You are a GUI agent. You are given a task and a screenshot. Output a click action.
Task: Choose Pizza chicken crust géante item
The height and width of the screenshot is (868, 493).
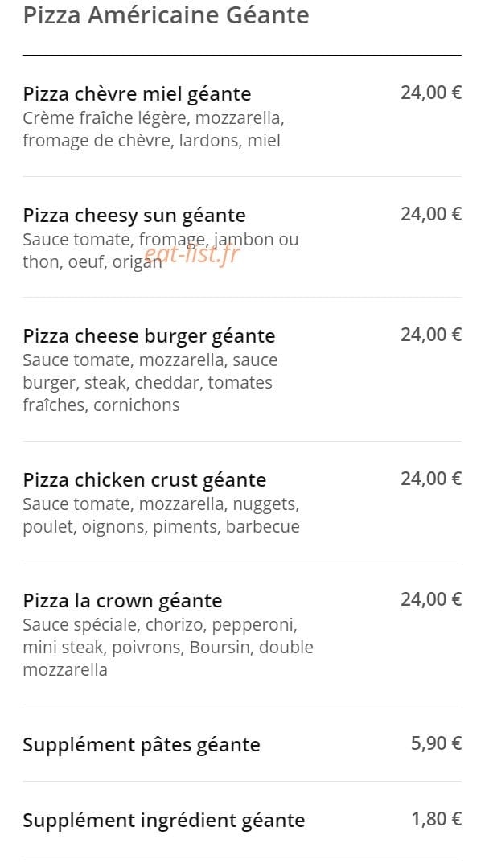tap(242, 502)
